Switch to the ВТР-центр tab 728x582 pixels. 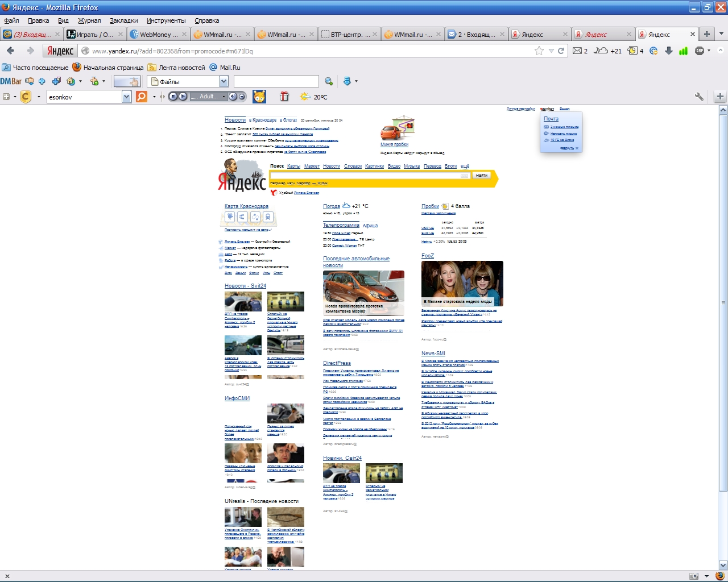point(349,34)
